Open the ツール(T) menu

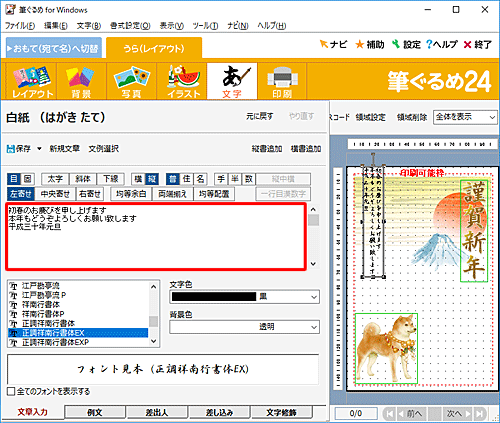tap(205, 26)
